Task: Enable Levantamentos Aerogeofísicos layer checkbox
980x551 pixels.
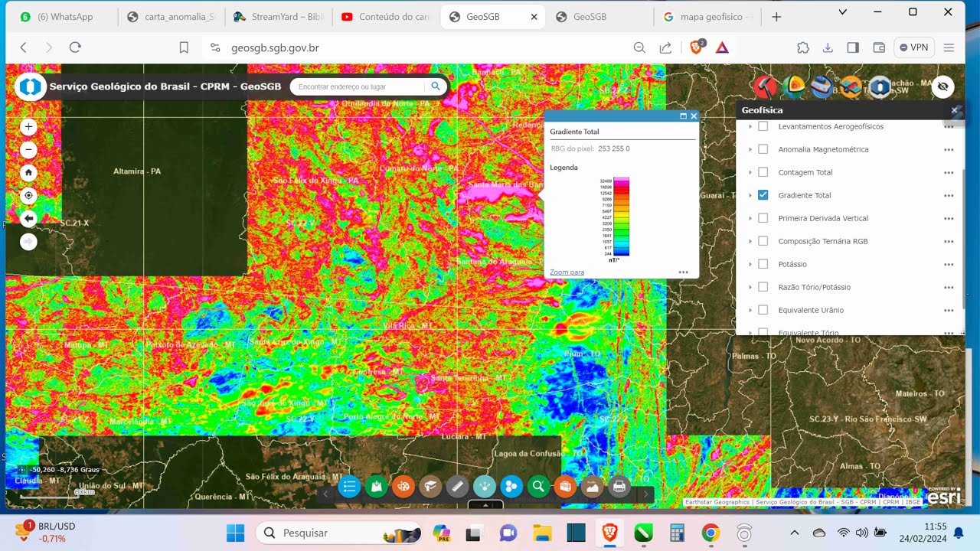Action: coord(763,126)
